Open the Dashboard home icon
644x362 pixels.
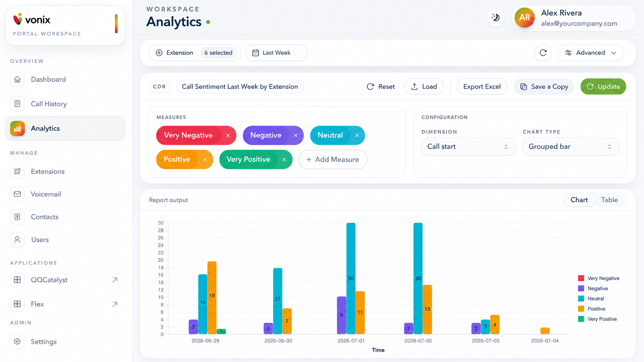17,80
